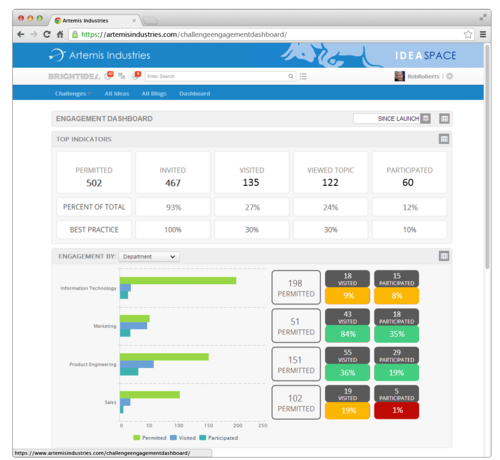Toggle Participated legend teal swatch
Viewport: 500px width, 460px height.
(202, 438)
